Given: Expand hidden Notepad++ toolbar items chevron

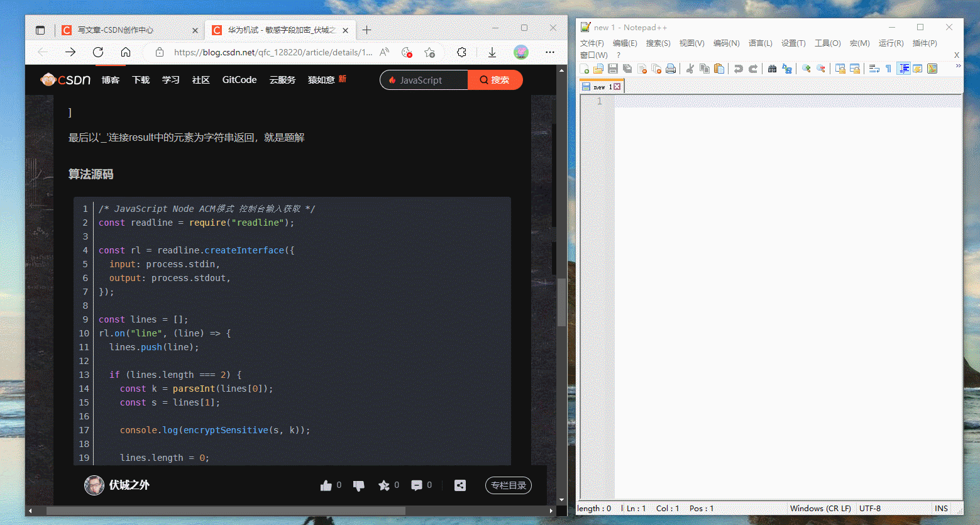Looking at the screenshot, I should (958, 65).
